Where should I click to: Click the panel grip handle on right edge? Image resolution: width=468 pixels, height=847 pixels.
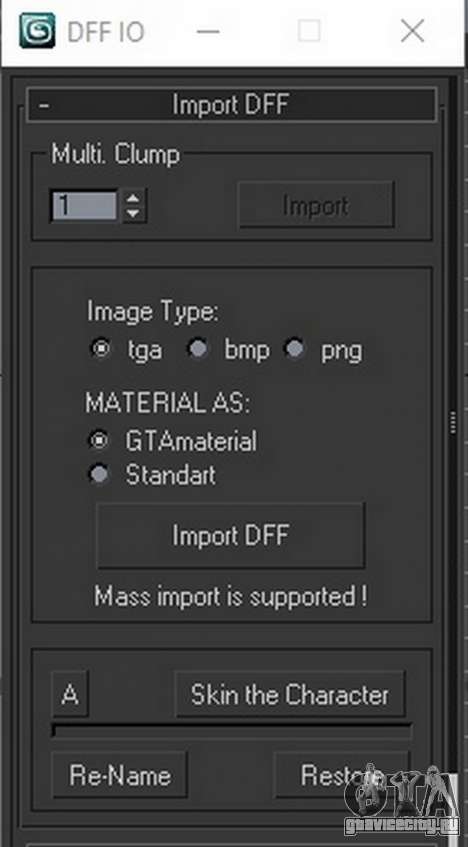[x=453, y=422]
